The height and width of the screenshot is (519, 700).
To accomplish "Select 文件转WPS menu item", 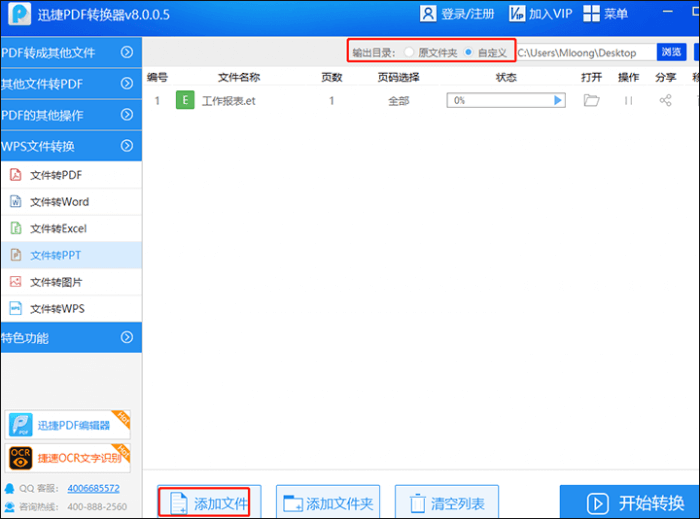I will click(x=71, y=309).
